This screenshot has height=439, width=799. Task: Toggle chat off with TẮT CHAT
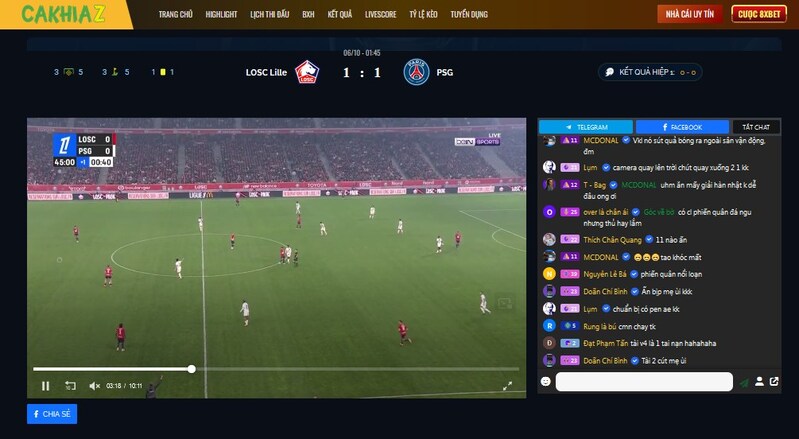pos(756,127)
